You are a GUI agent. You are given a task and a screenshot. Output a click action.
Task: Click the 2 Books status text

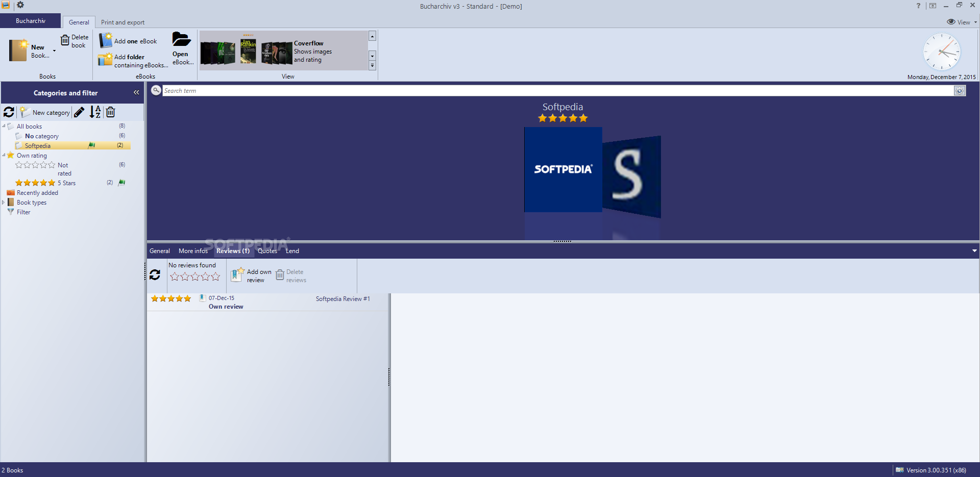tap(12, 470)
